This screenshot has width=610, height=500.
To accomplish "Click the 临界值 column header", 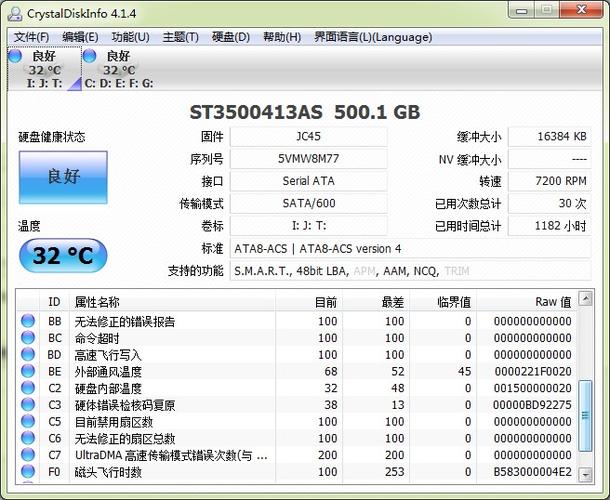I will click(x=443, y=302).
